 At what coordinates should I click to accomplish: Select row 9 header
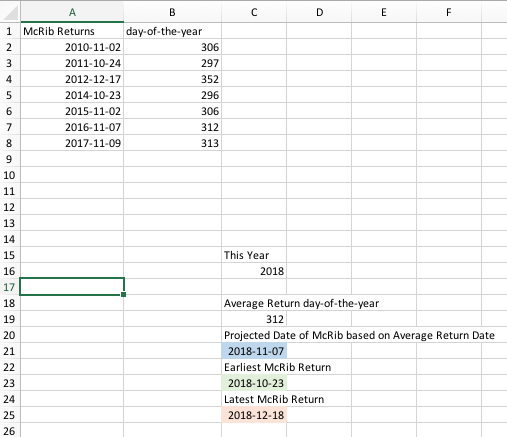(10, 159)
